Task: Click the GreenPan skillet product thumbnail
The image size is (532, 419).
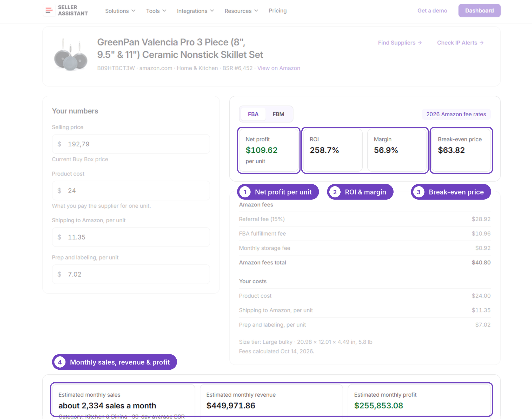Action: (x=70, y=55)
